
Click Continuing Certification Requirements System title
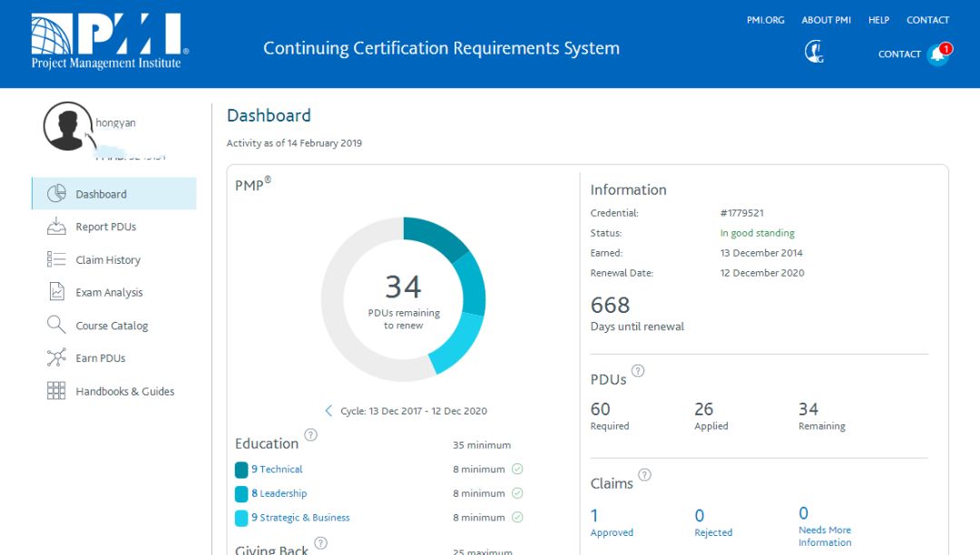click(x=441, y=48)
